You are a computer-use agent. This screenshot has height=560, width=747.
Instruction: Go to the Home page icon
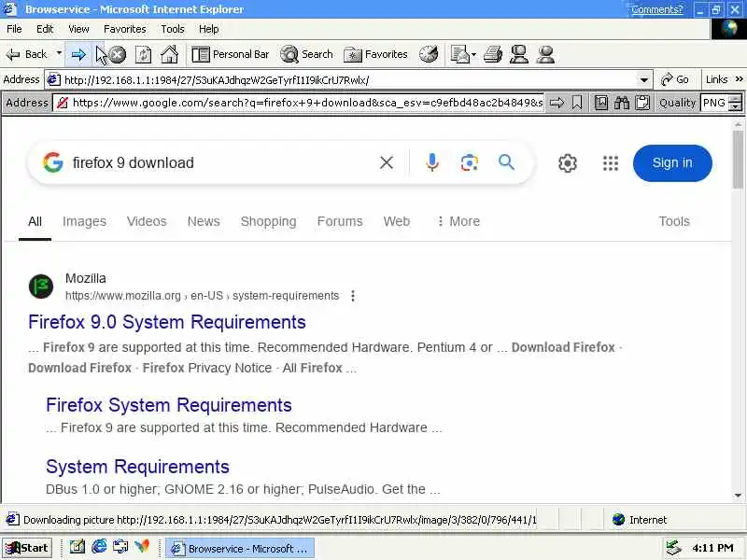point(169,55)
